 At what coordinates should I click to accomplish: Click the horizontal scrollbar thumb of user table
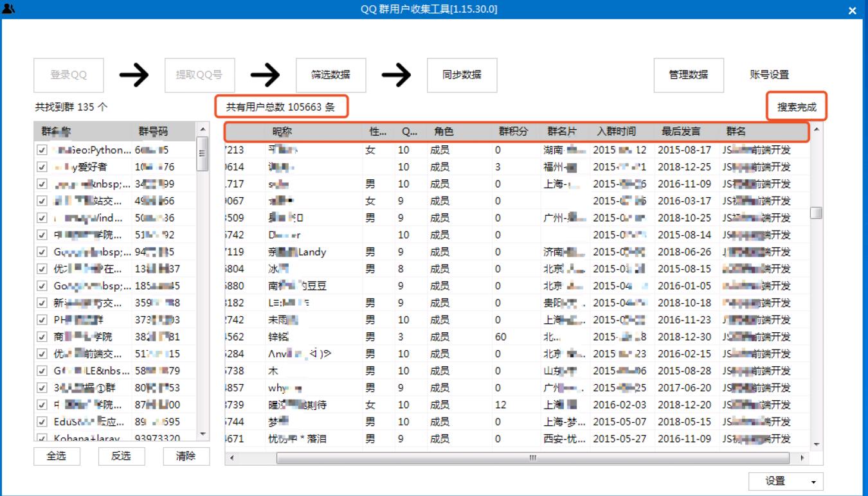(532, 458)
